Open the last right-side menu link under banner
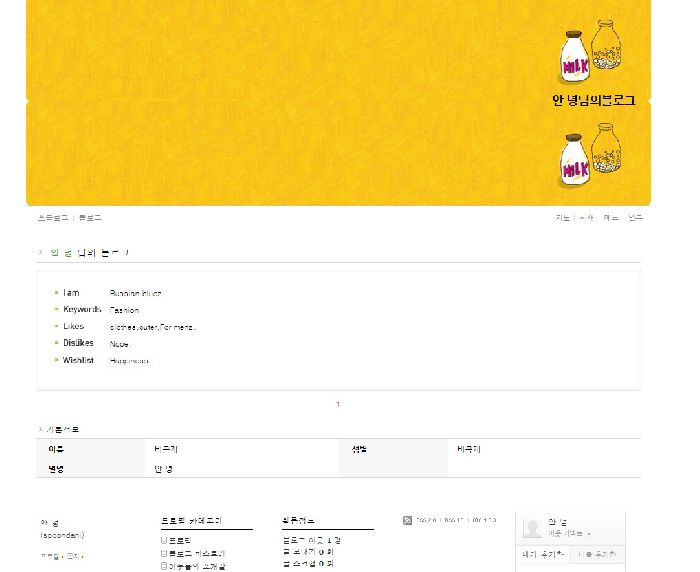 click(635, 217)
